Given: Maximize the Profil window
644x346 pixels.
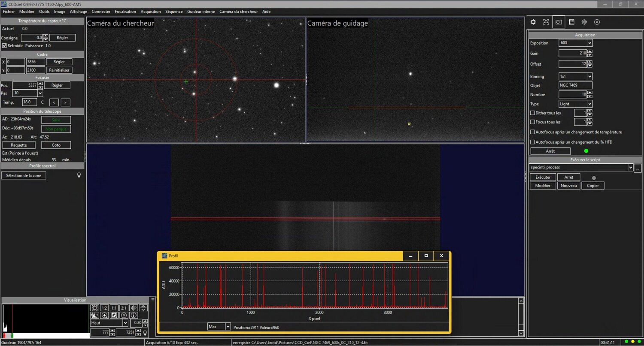Looking at the screenshot, I should (x=426, y=256).
